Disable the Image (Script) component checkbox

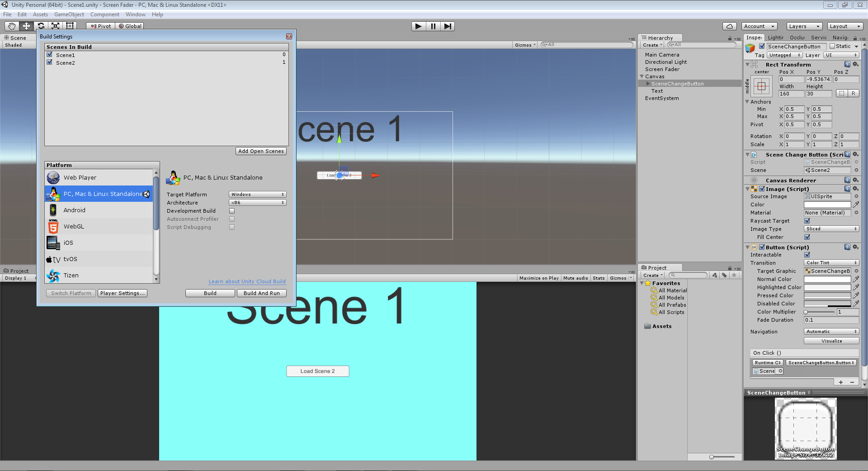point(762,189)
